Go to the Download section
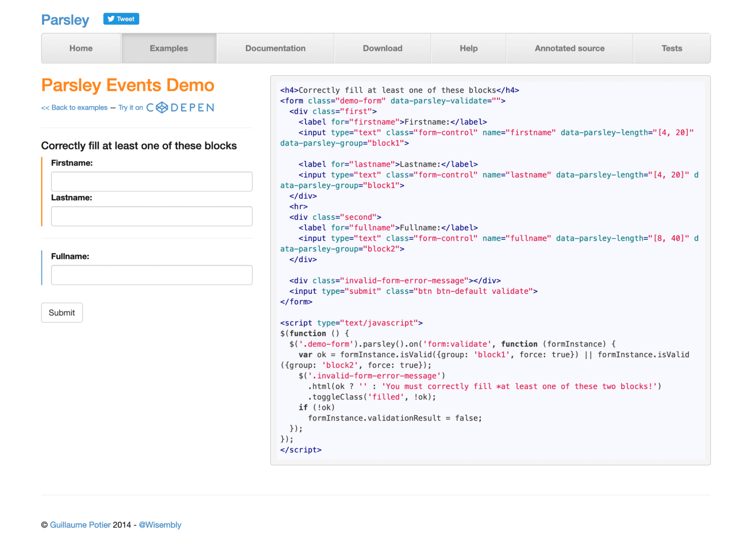The height and width of the screenshot is (560, 752). click(x=382, y=48)
